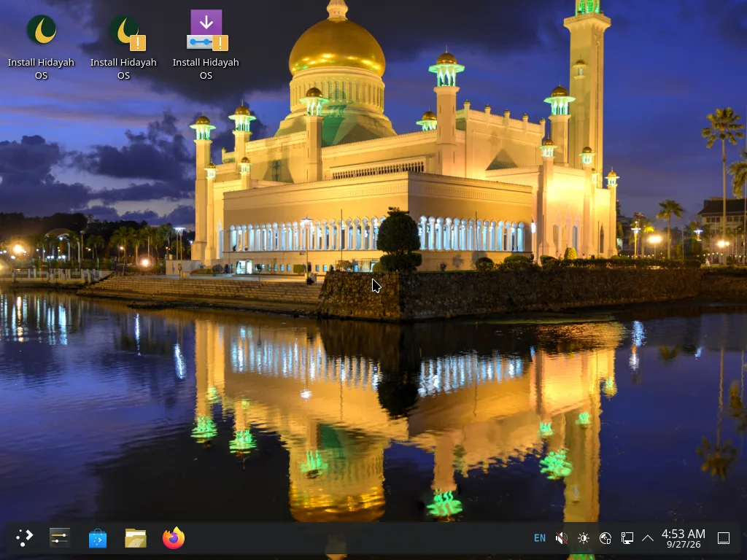
Task: Open the network connections tray icon
Action: point(627,538)
